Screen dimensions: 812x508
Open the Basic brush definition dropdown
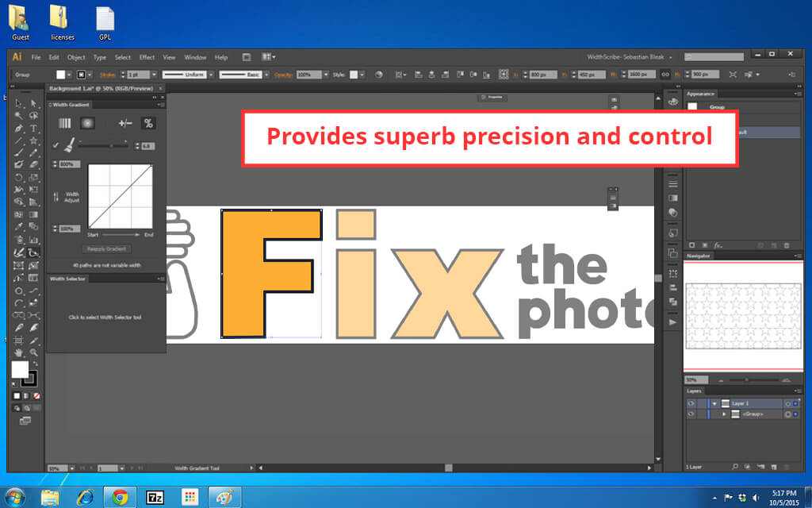(266, 75)
